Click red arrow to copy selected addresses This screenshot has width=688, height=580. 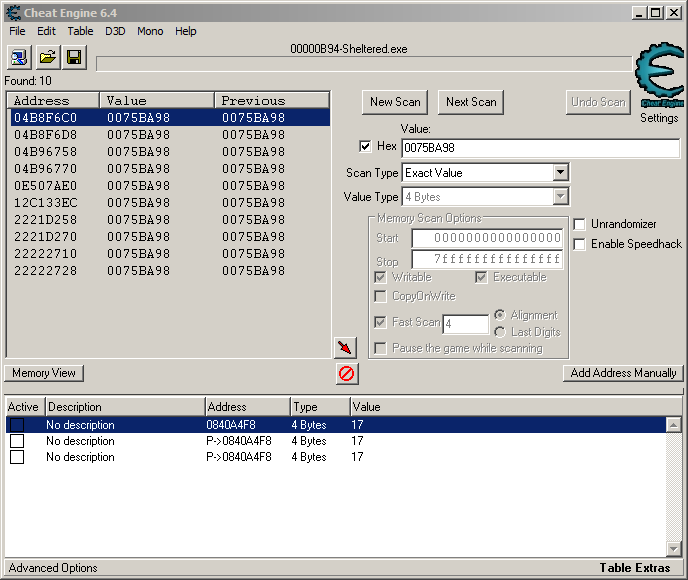point(345,347)
